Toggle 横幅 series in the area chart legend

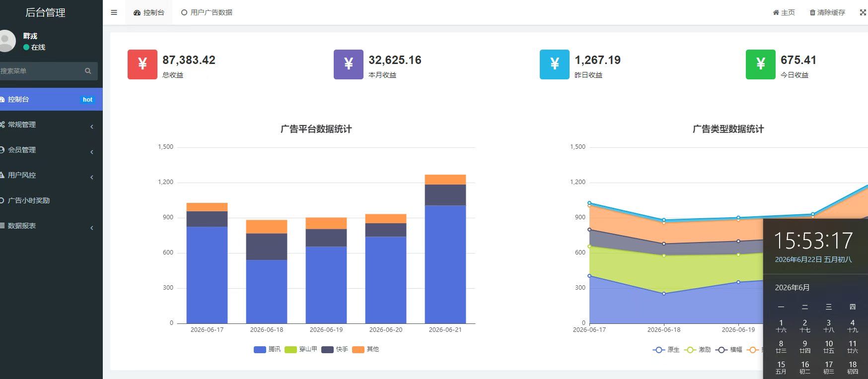(728, 350)
